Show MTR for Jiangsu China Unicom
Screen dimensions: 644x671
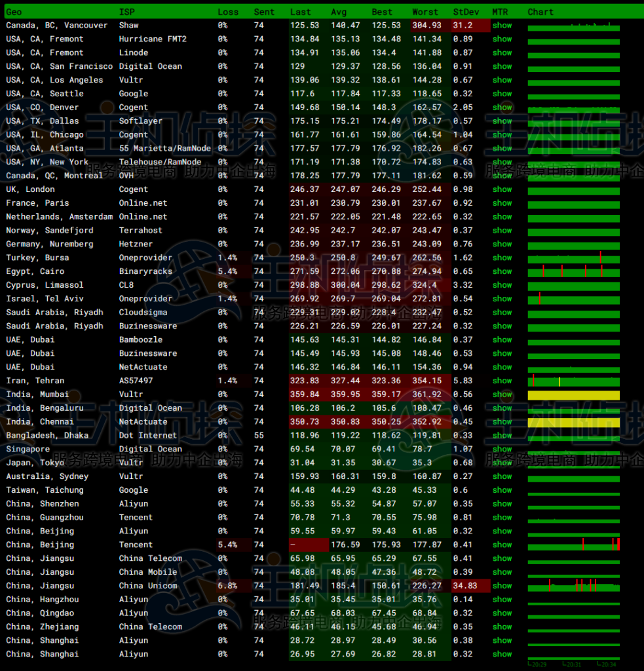502,586
